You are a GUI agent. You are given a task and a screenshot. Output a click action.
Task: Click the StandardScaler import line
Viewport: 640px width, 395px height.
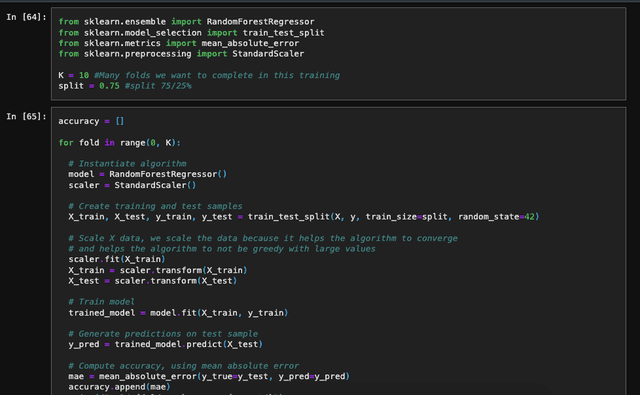coord(181,54)
